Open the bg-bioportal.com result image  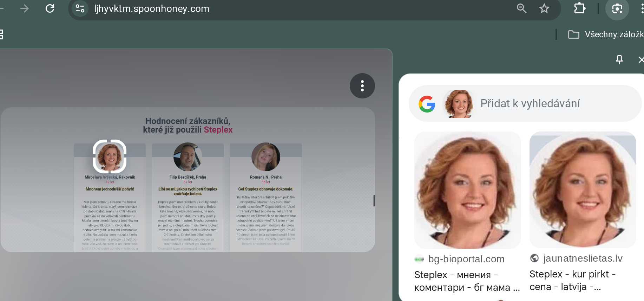468,190
